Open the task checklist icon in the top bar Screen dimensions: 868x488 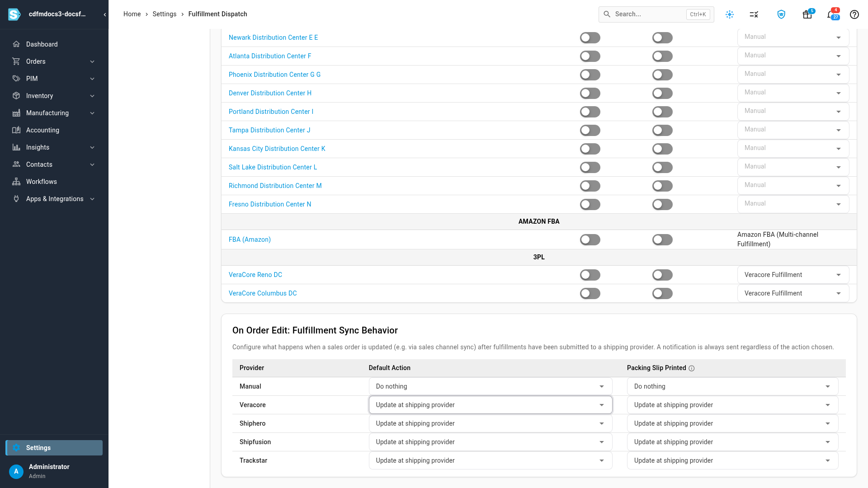754,14
